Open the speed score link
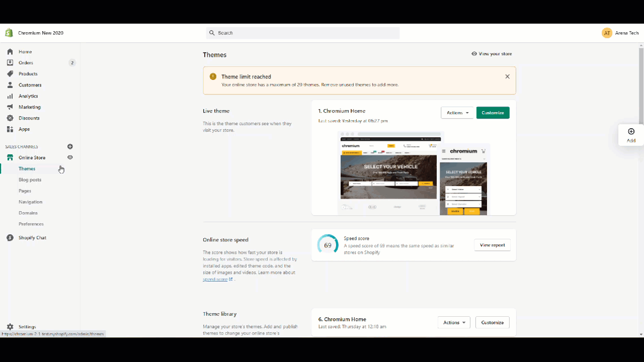 pyautogui.click(x=215, y=279)
